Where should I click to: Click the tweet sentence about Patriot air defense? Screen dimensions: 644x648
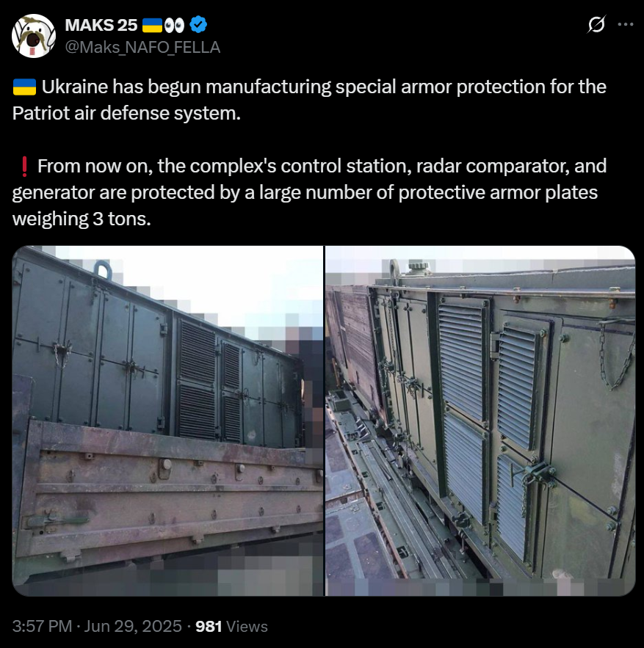tap(309, 100)
